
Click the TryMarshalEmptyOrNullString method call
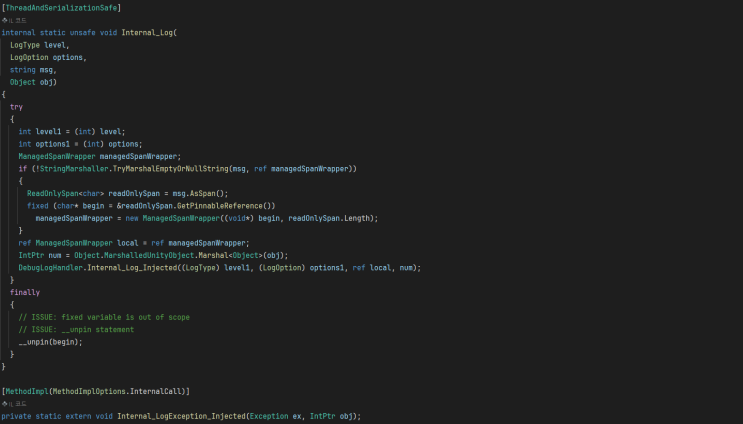pyautogui.click(x=171, y=169)
